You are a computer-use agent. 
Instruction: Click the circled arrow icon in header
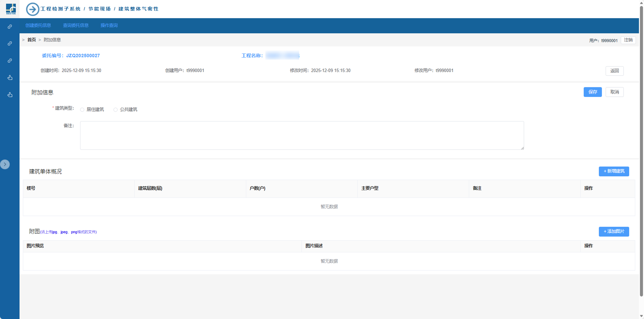tap(32, 9)
